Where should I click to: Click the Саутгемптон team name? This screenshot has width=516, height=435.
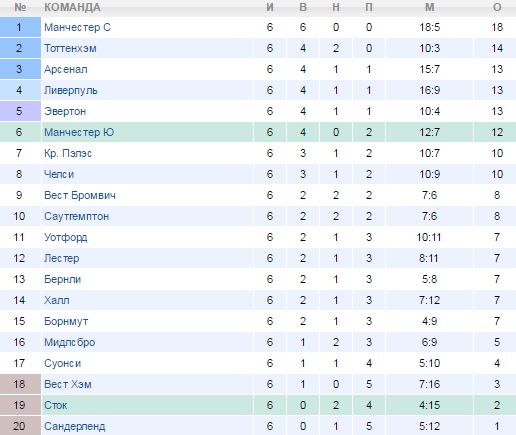[x=76, y=216]
